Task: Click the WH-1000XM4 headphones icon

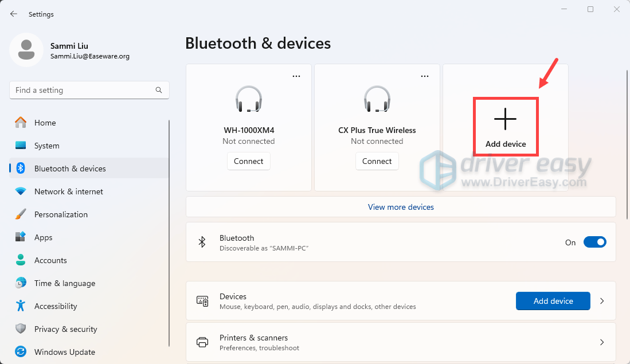Action: (248, 99)
